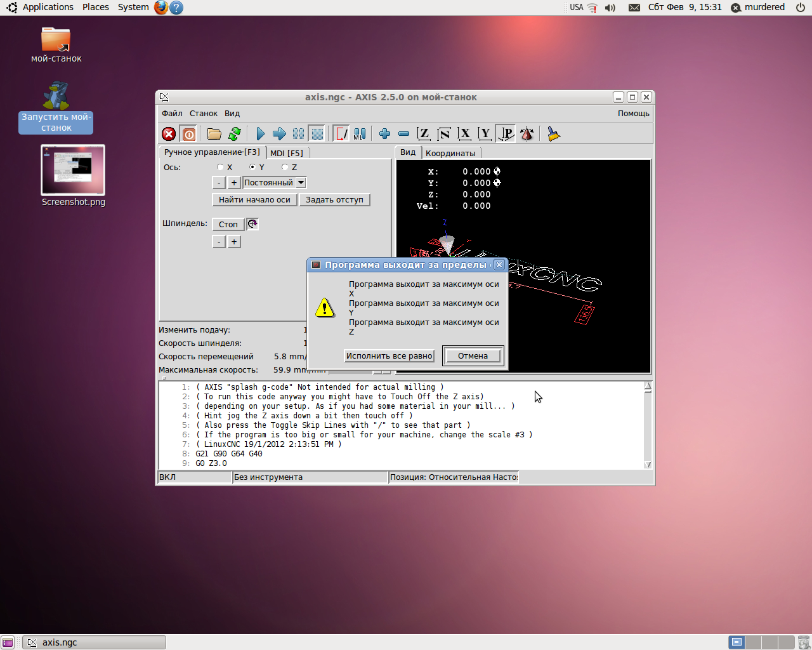The width and height of the screenshot is (812, 650).
Task: Select the X axis radio button
Action: tap(220, 168)
